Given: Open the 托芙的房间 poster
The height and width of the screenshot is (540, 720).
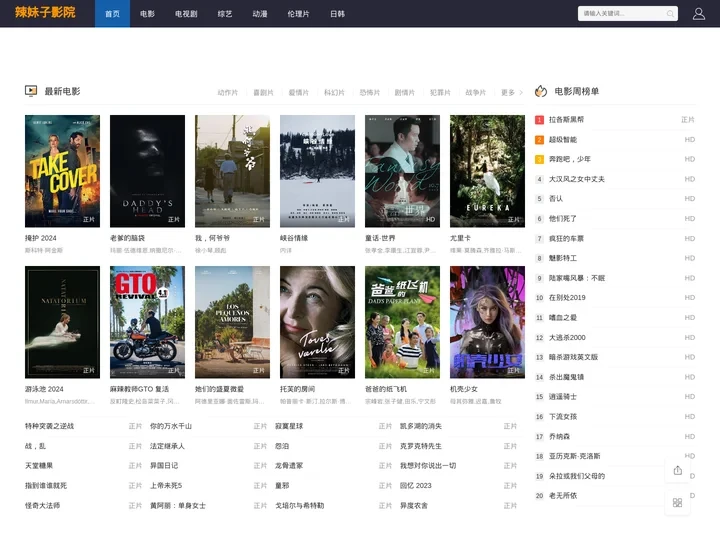Looking at the screenshot, I should (317, 322).
